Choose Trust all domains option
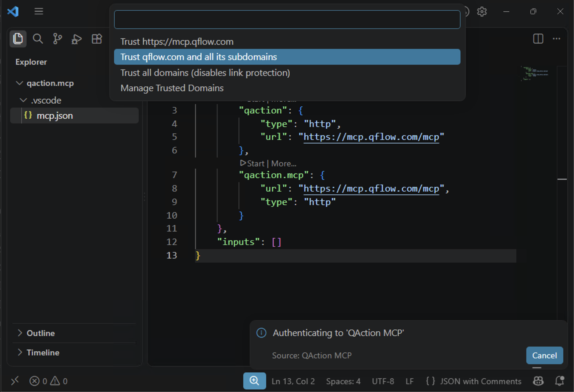 287,73
